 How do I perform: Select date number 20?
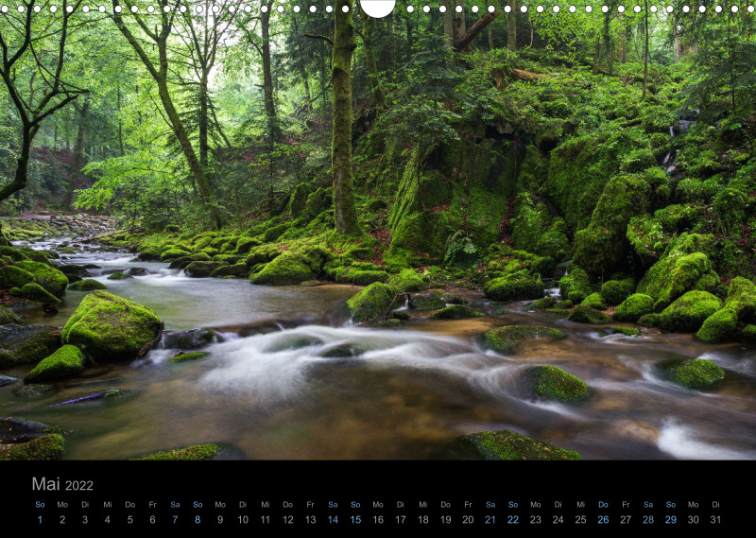pos(468,520)
